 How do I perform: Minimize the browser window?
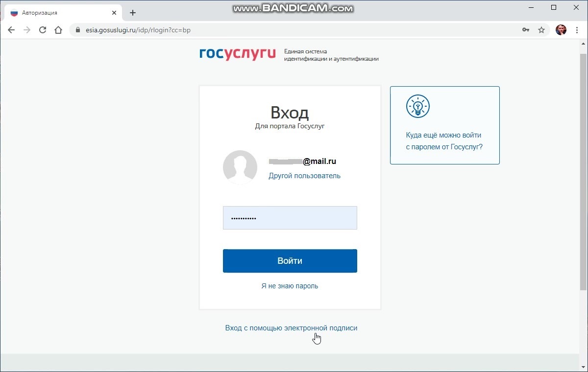532,7
